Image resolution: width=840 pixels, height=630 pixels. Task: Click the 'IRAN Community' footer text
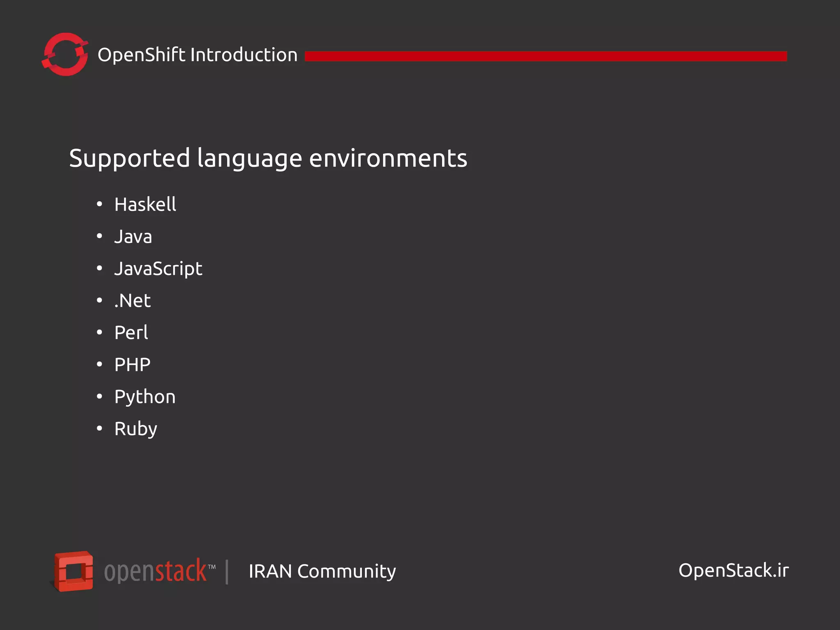point(322,571)
